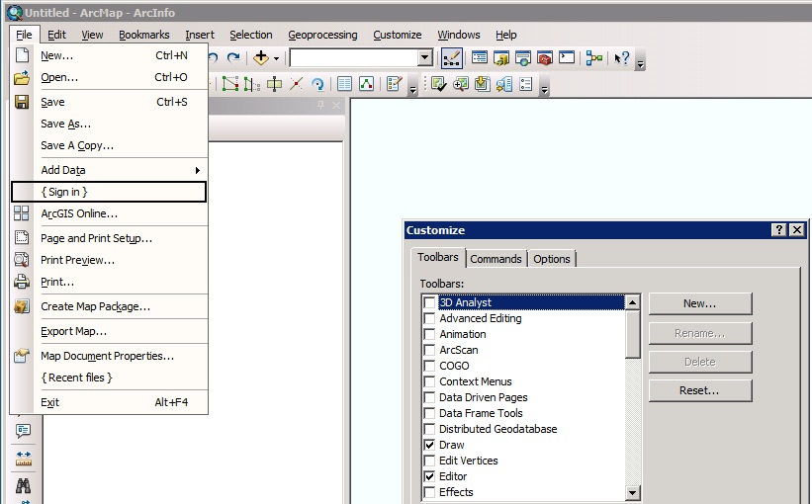Open the map scale dropdown
Viewport: 812px width, 504px height.
tap(425, 58)
